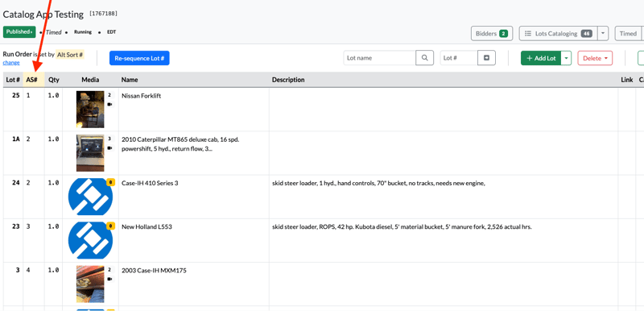Click the auction ID [1767188] text
Viewport: 644px width, 311px height.
[x=104, y=14]
